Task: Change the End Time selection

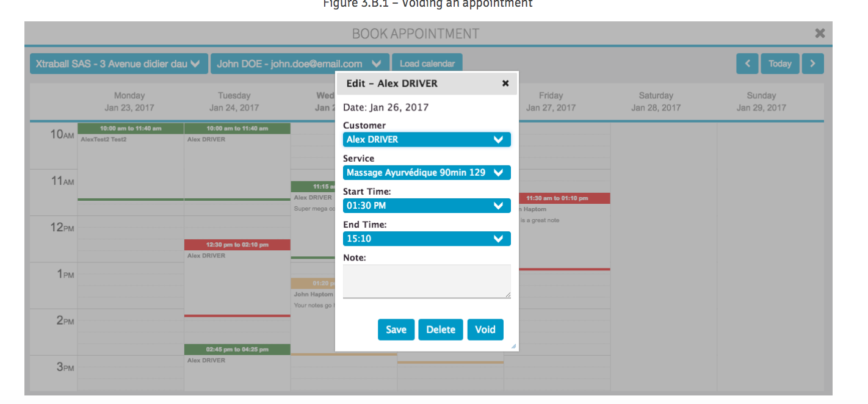Action: 427,239
